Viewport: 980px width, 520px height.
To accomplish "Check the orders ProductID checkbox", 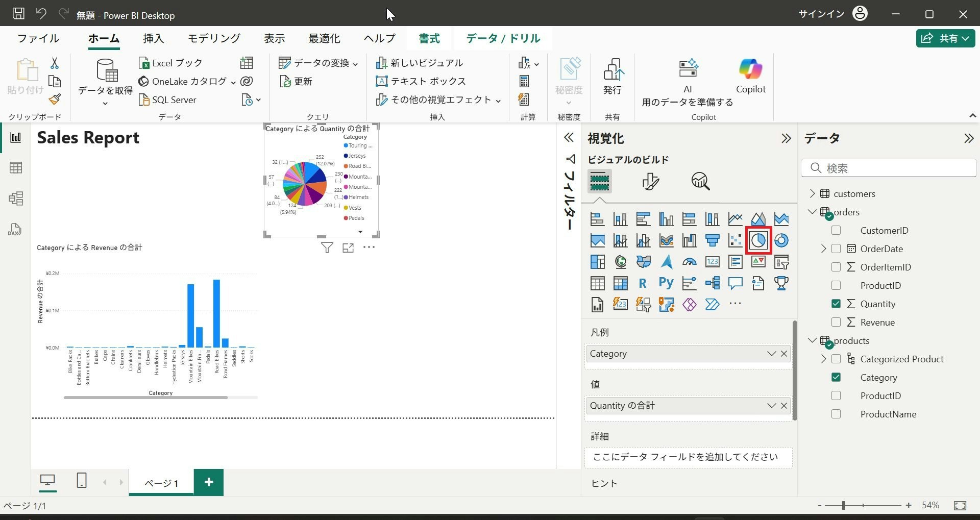I will pyautogui.click(x=836, y=285).
